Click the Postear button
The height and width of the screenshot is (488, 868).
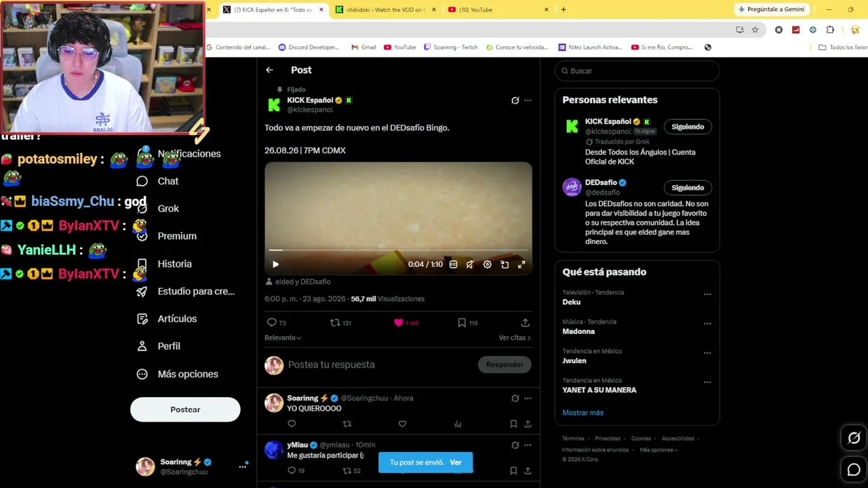pyautogui.click(x=185, y=409)
